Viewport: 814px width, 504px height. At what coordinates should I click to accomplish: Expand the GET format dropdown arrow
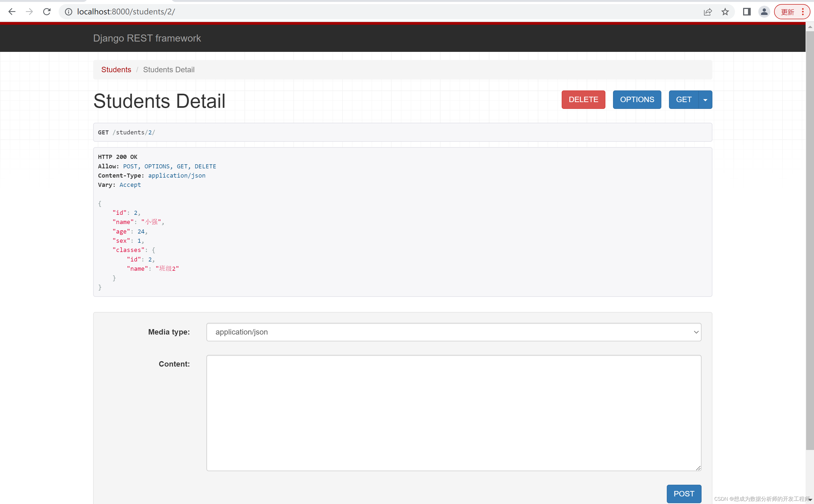(x=705, y=100)
